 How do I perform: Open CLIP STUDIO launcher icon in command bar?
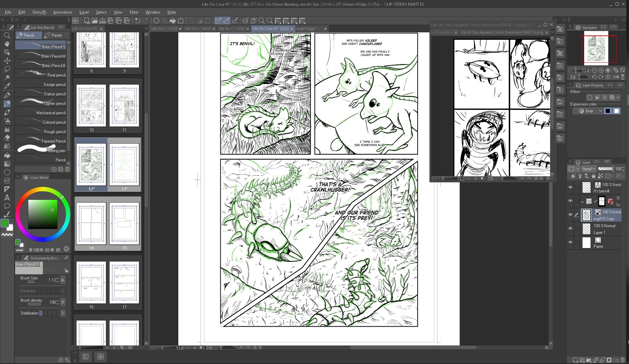pyautogui.click(x=76, y=21)
